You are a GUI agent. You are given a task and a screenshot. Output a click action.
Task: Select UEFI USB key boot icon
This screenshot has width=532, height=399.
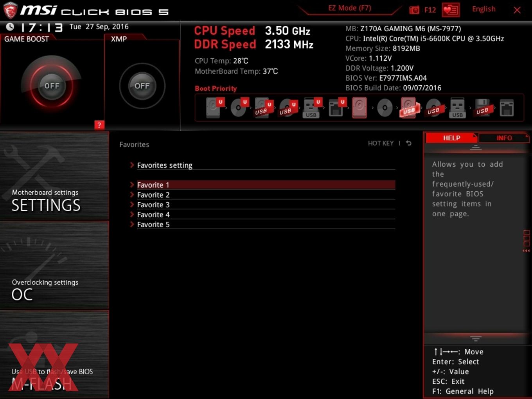point(312,108)
